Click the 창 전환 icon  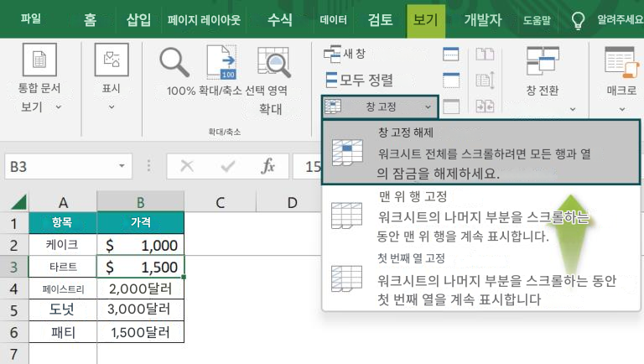[543, 60]
